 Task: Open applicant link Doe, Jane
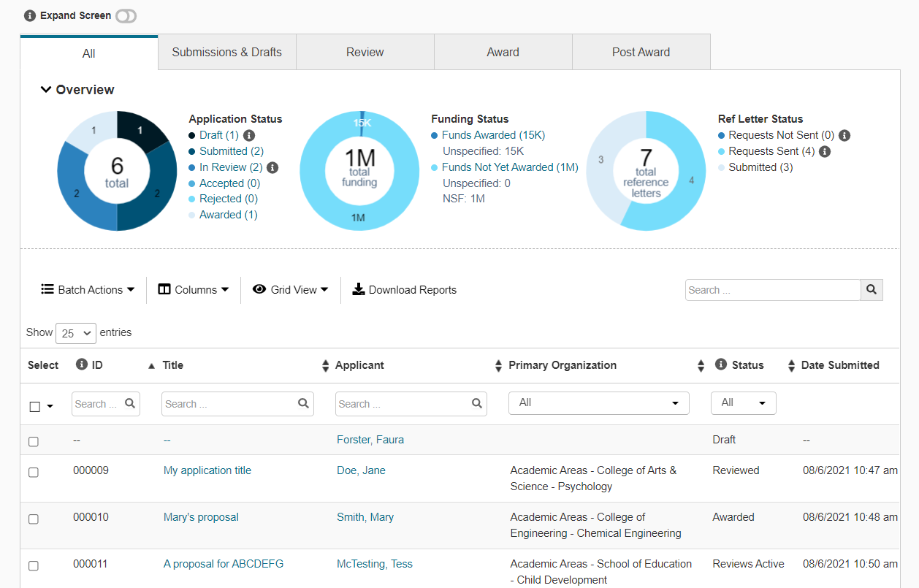click(x=361, y=470)
